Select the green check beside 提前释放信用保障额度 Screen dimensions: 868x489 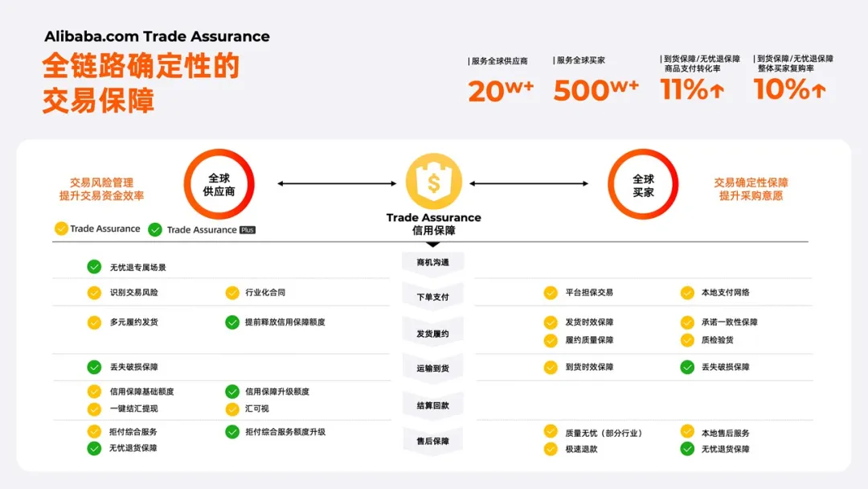[x=232, y=323]
